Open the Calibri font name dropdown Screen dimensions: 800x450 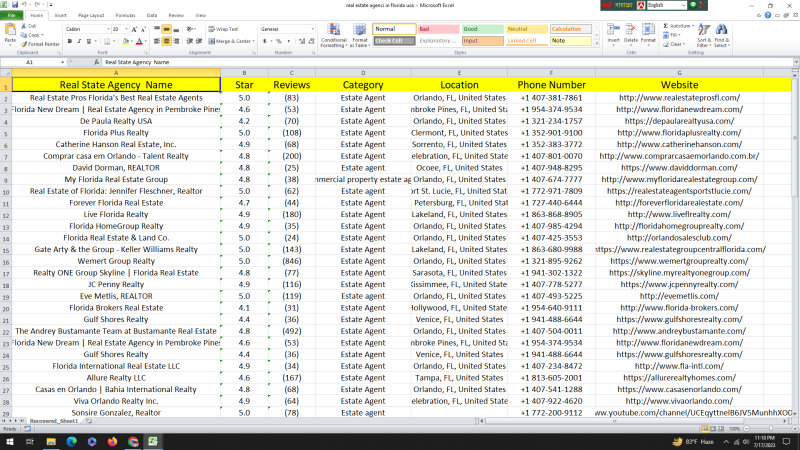point(108,29)
